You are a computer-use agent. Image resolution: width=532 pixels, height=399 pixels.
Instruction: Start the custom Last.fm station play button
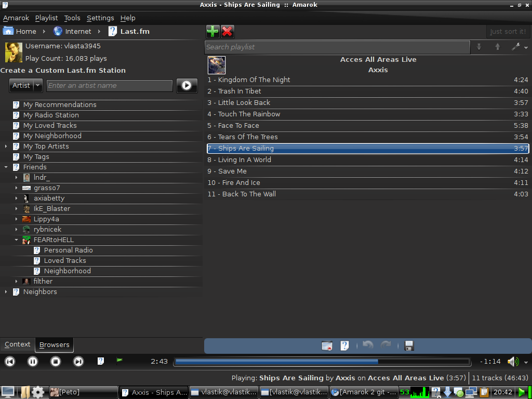(187, 86)
